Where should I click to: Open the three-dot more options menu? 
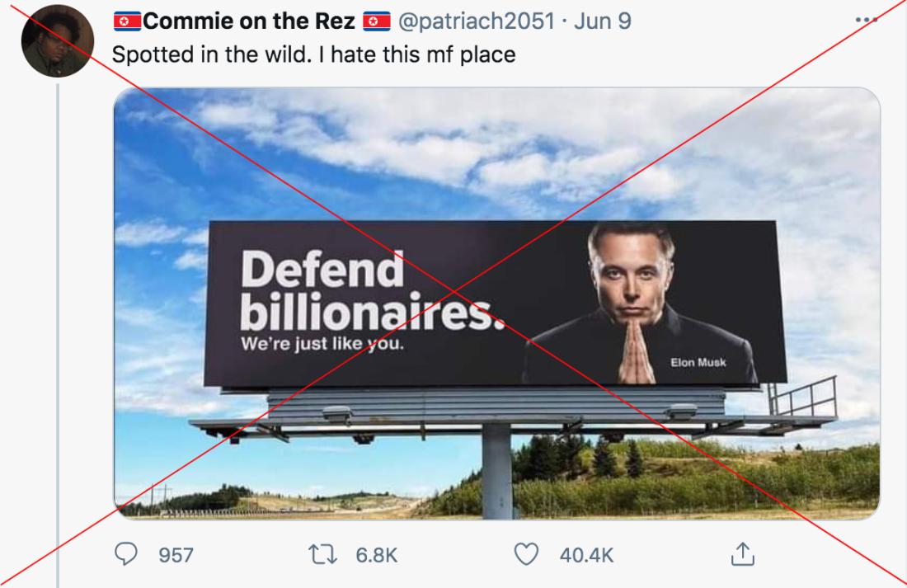pyautogui.click(x=866, y=21)
